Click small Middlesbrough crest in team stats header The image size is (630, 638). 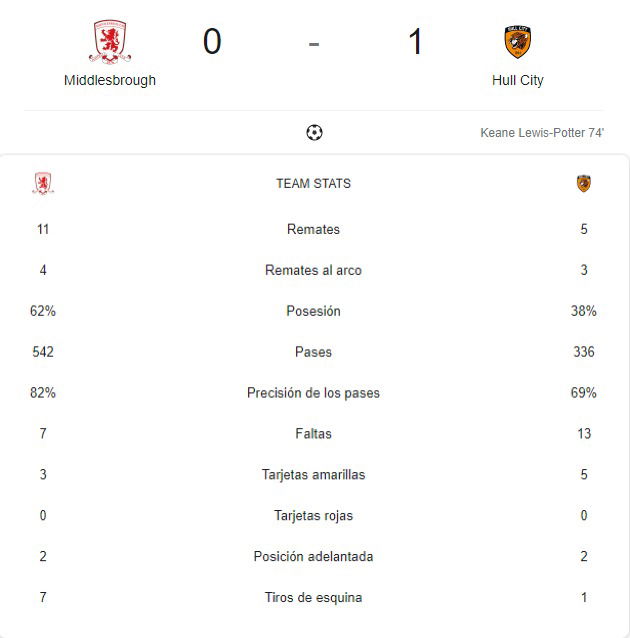[43, 184]
